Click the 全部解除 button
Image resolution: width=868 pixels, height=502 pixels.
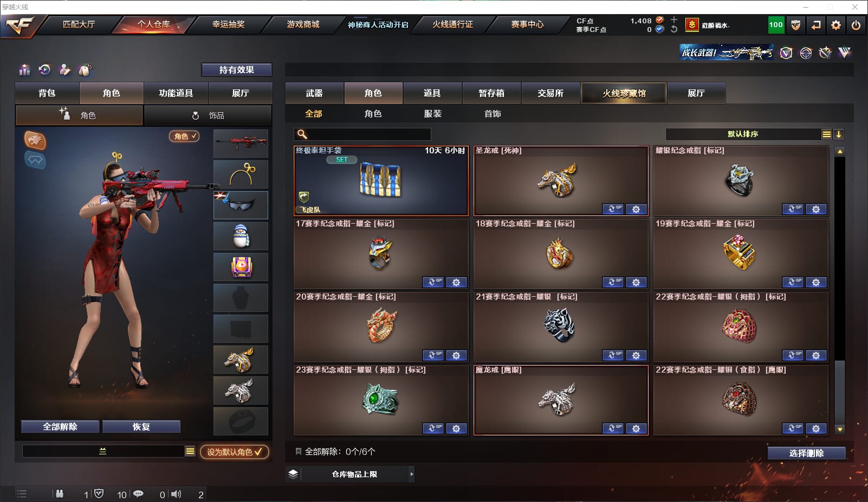[x=60, y=427]
